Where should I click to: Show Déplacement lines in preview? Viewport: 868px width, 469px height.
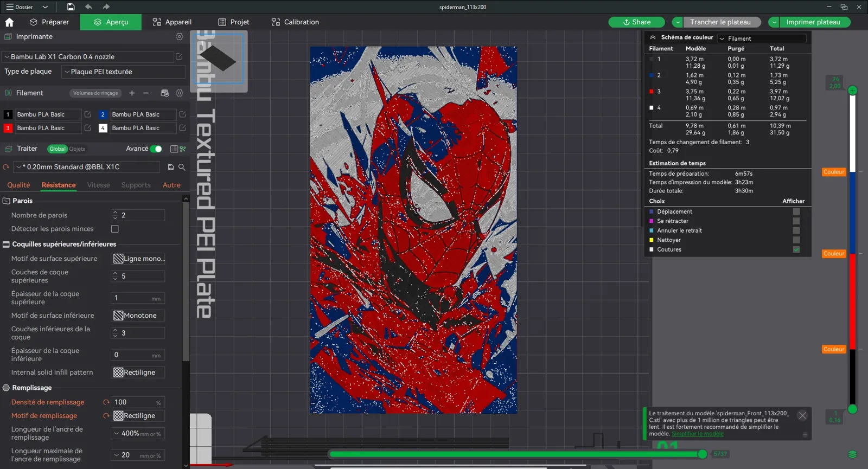tap(796, 212)
